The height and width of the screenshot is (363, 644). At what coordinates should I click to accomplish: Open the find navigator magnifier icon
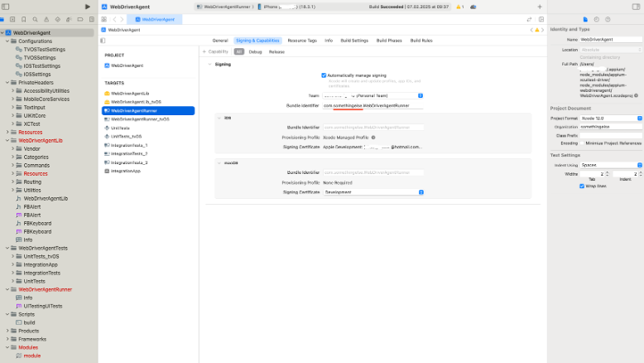click(35, 19)
